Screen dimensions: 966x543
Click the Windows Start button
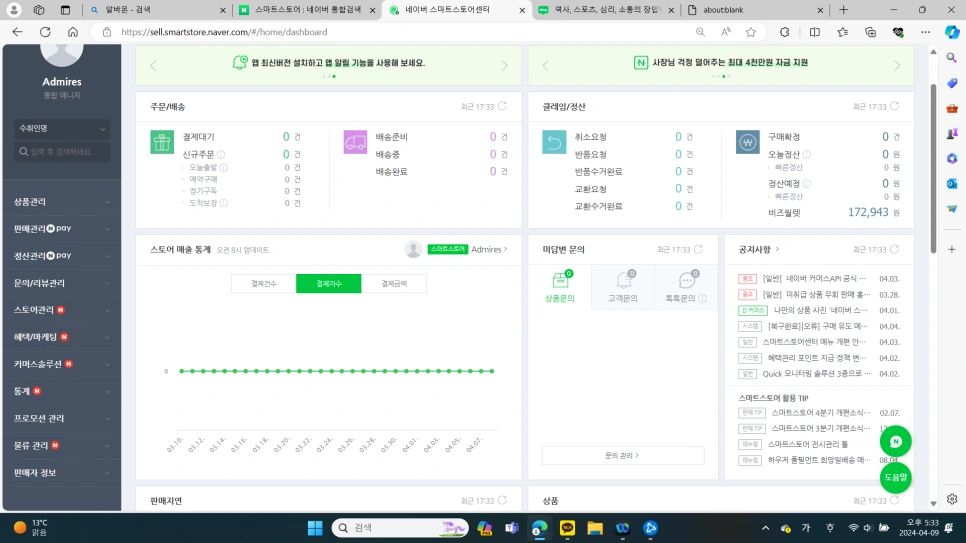click(315, 528)
